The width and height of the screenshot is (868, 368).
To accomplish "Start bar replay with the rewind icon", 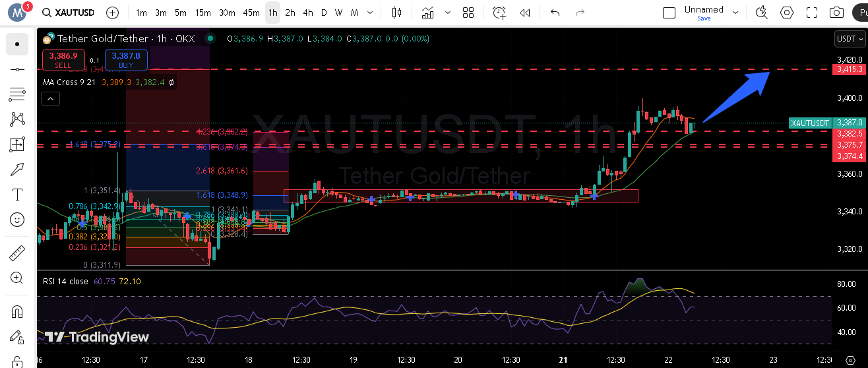I will coord(525,13).
